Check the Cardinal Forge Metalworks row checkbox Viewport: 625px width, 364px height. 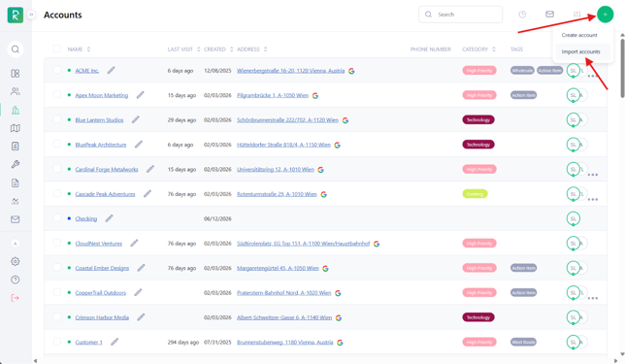pyautogui.click(x=57, y=169)
